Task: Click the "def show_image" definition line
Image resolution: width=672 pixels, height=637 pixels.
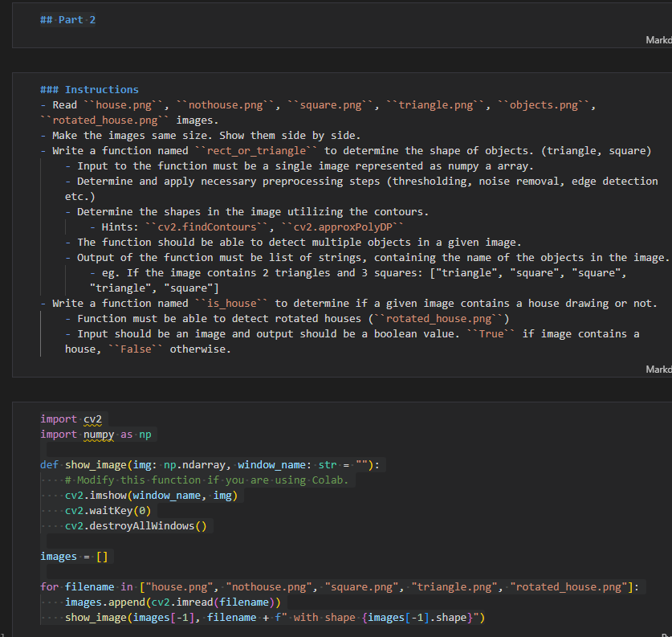Action: point(210,465)
